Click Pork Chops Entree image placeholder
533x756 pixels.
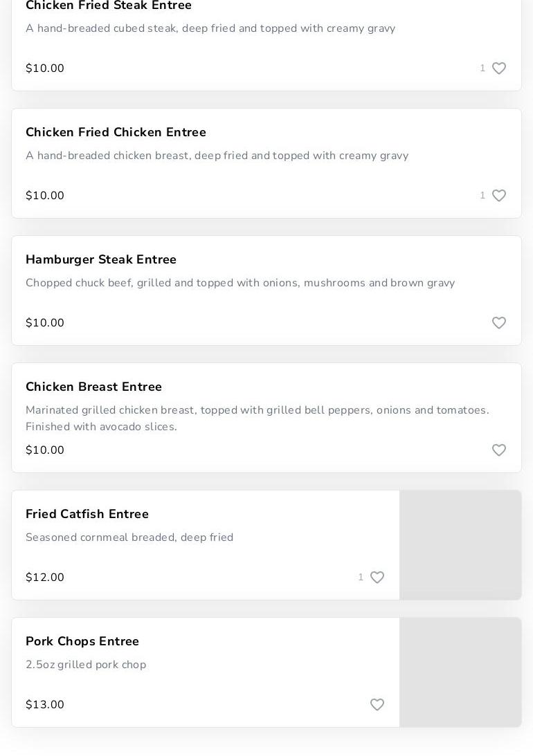coord(460,672)
